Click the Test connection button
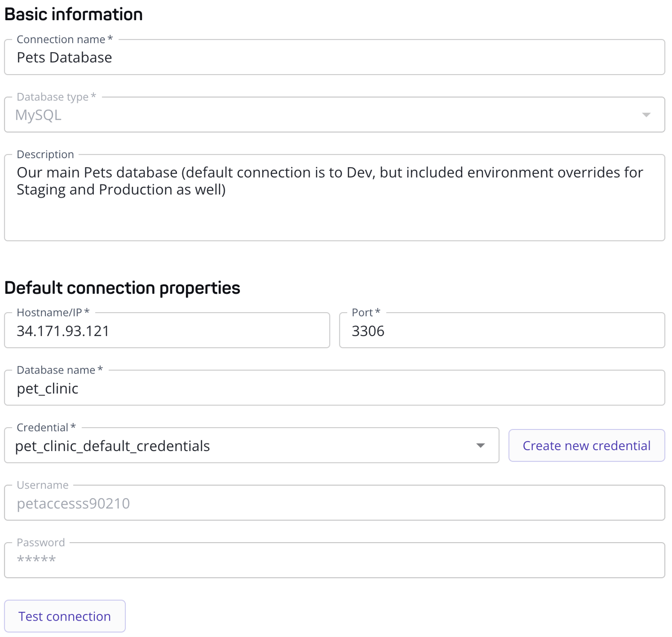 click(x=64, y=616)
